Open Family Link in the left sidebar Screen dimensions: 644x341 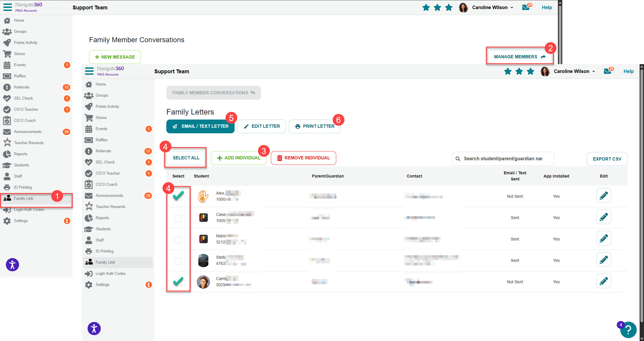point(24,198)
